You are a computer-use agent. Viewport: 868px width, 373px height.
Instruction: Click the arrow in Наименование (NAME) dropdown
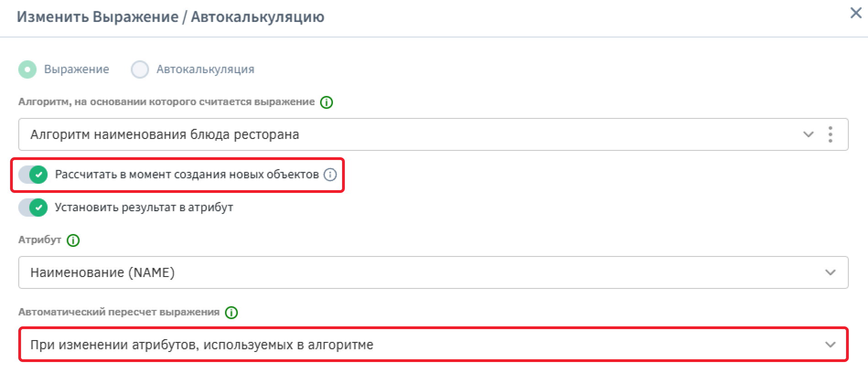(x=830, y=272)
